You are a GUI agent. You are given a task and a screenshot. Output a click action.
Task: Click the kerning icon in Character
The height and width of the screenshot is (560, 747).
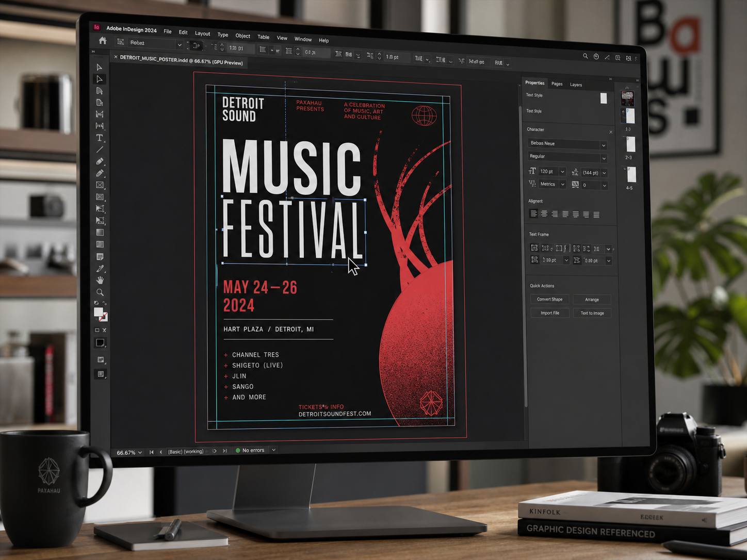point(532,184)
